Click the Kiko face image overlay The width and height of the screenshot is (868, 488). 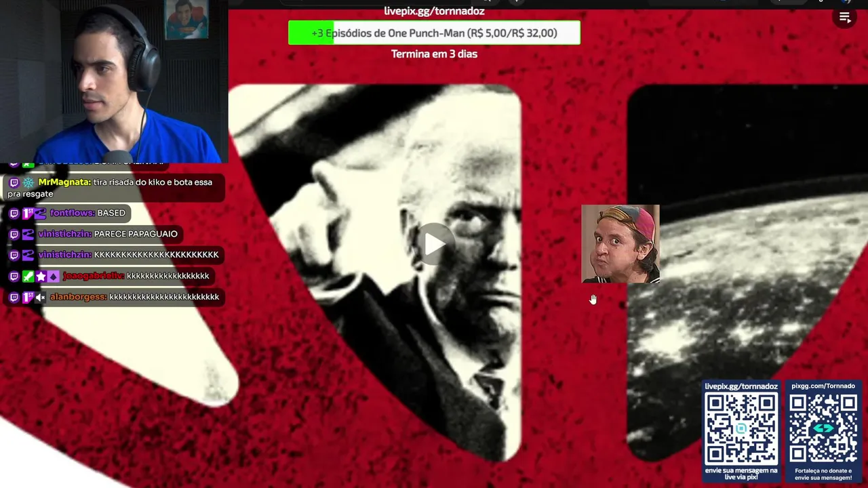(x=620, y=244)
